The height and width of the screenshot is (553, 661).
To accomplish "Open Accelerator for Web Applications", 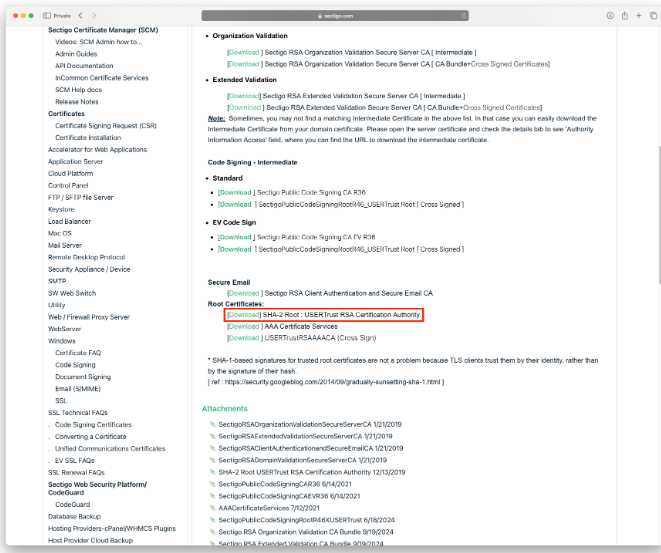I will click(x=97, y=150).
